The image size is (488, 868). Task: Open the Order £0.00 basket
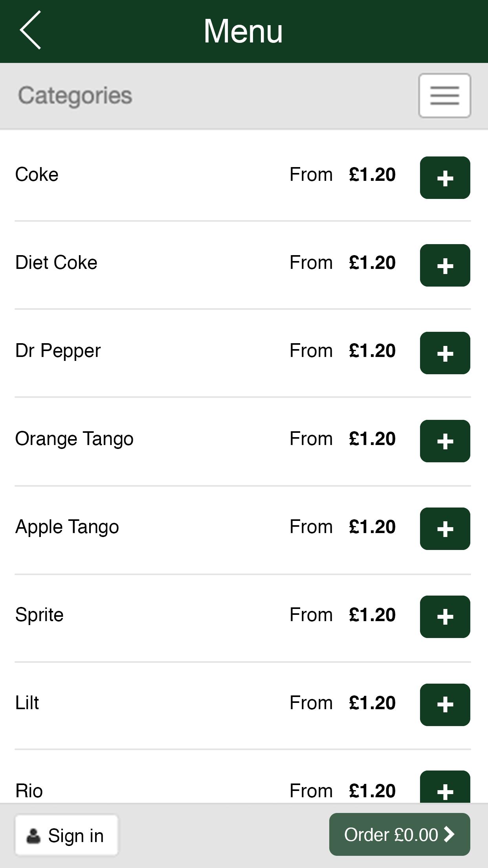399,835
